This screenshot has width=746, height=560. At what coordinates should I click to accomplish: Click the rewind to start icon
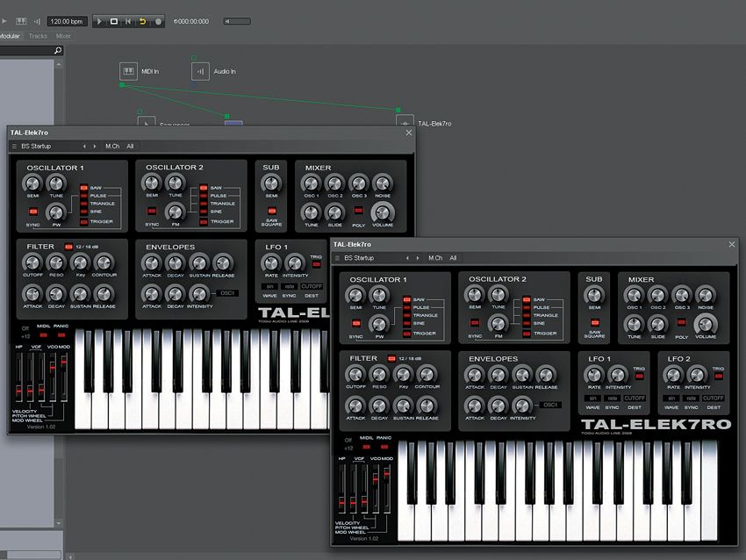tap(128, 21)
